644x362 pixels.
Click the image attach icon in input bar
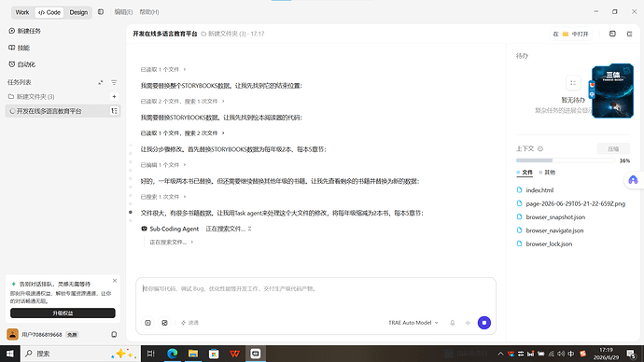click(164, 323)
